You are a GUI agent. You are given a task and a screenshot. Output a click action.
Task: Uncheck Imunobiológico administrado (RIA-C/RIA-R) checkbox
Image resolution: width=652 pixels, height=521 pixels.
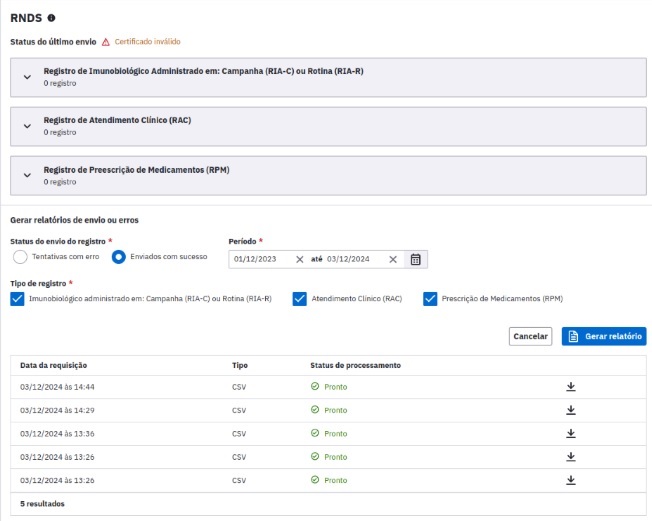17,299
